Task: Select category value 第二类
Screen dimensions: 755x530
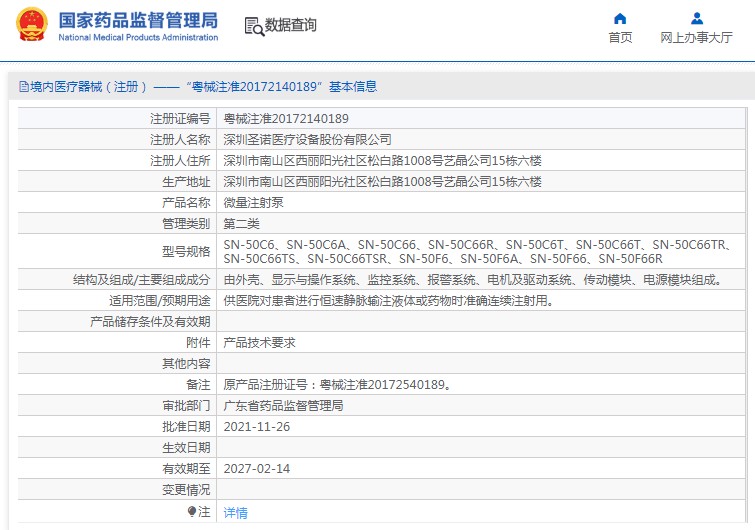Action: coord(241,224)
